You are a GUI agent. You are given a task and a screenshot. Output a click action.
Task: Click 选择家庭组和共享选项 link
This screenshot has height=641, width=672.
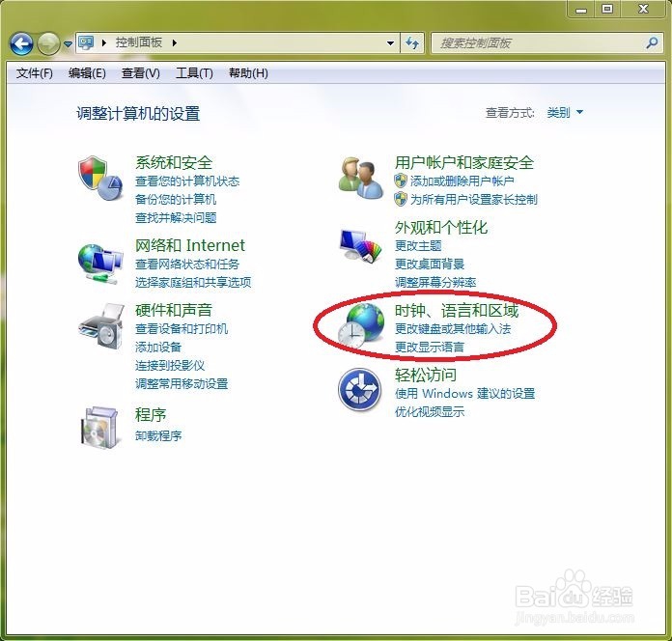point(193,282)
